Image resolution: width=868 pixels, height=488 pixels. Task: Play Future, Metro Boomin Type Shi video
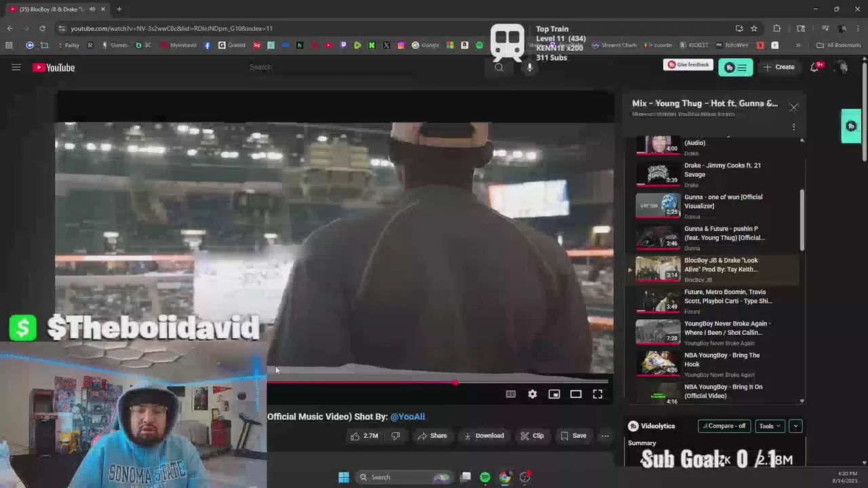717,301
